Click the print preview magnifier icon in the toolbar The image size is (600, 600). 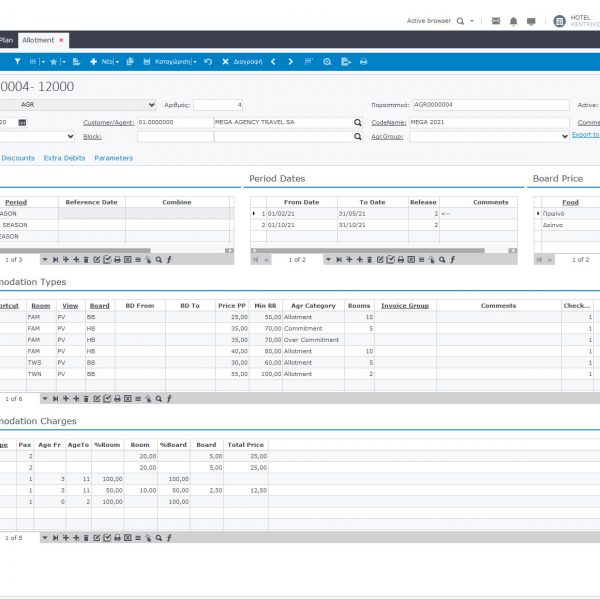pos(327,62)
